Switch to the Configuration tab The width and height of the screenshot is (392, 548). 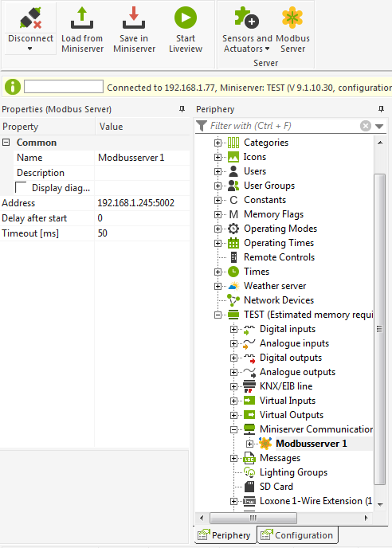point(297,534)
